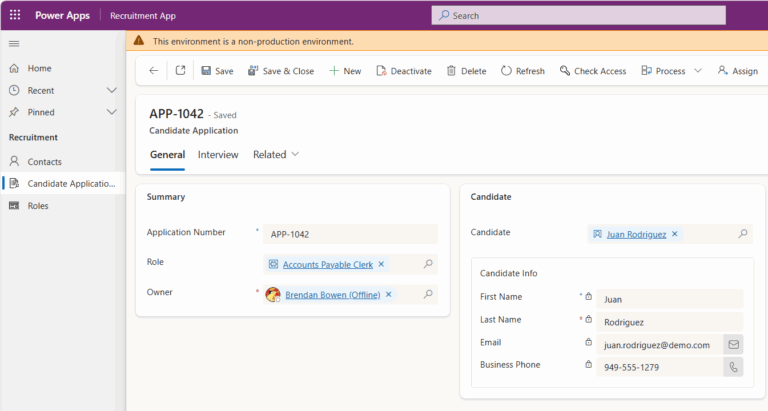Screen dimensions: 768x411
Task: Click the Save button
Action: (x=217, y=71)
